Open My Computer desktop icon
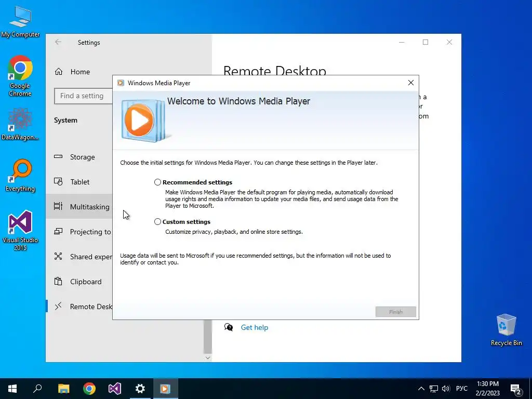532x399 pixels. click(20, 22)
